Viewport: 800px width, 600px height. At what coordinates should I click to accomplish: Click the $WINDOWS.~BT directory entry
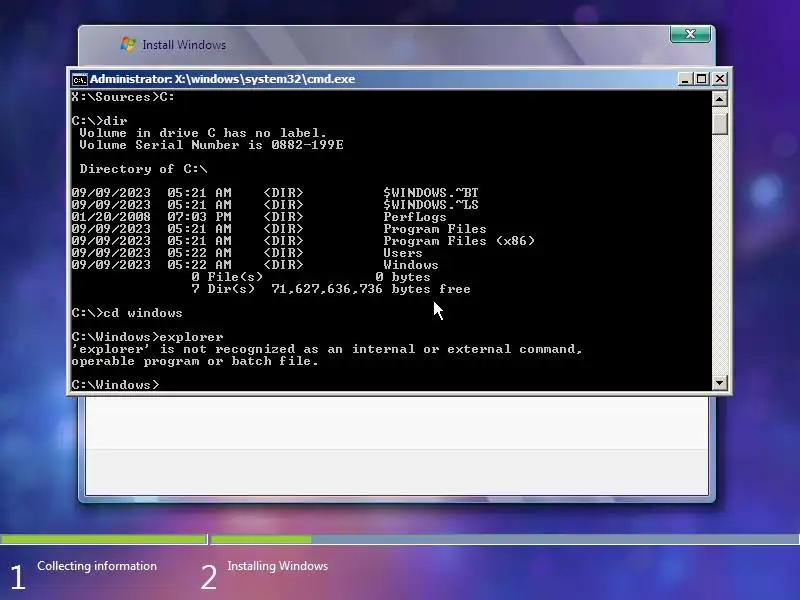tap(431, 193)
